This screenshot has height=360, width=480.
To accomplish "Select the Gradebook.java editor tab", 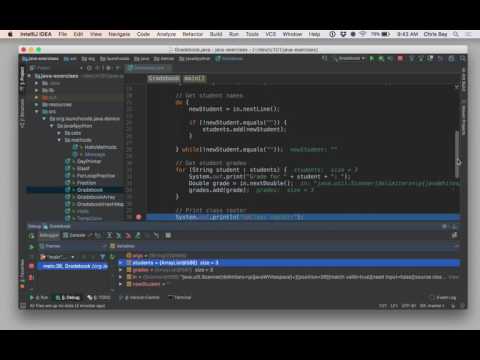I will (148, 68).
